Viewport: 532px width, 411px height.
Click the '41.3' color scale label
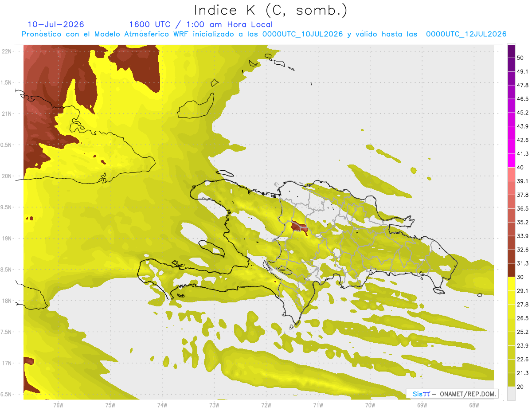523,154
